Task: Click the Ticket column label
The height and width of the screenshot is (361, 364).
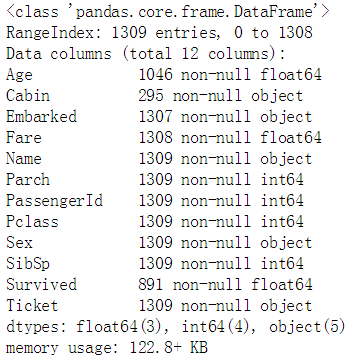Action: (x=32, y=306)
